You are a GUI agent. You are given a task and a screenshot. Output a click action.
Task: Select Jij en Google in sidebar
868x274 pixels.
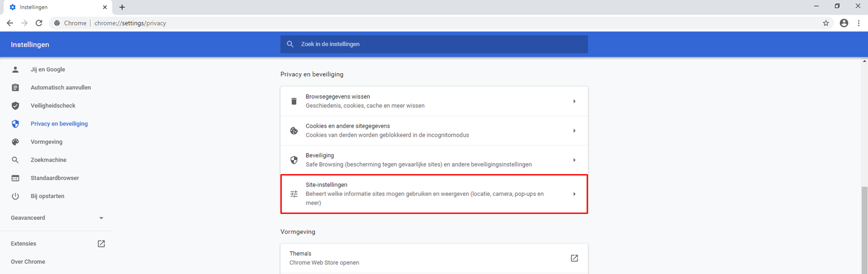[x=48, y=69]
